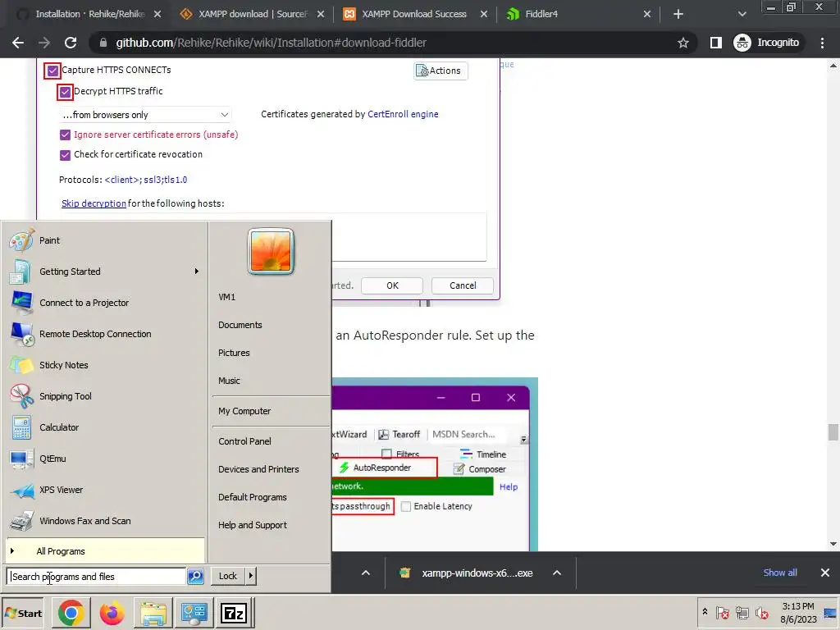Viewport: 840px width, 630px height.
Task: Open the Chrome tab search chevron
Action: (x=742, y=14)
